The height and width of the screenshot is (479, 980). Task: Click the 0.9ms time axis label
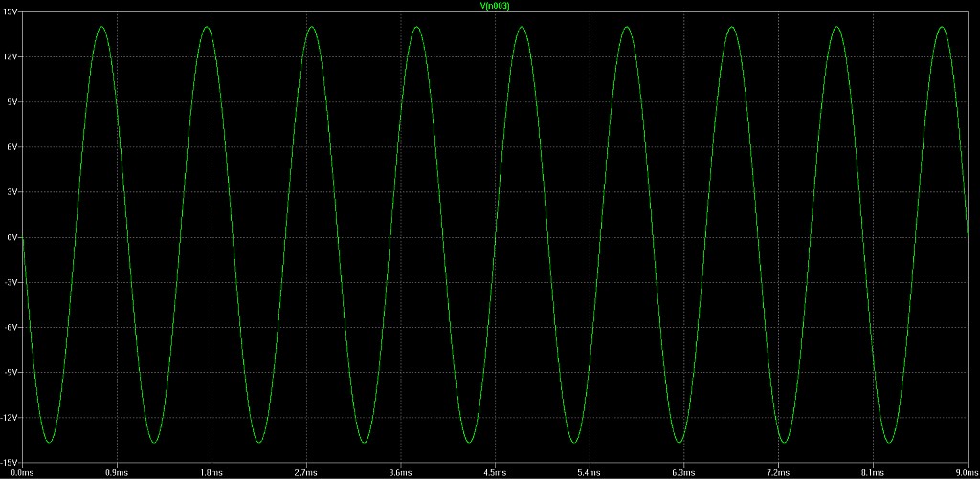117,472
